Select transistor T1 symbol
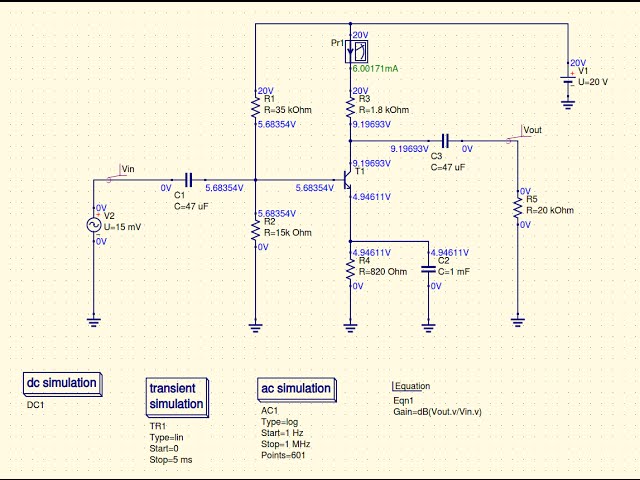Screen dimensions: 640x480 click(x=348, y=180)
